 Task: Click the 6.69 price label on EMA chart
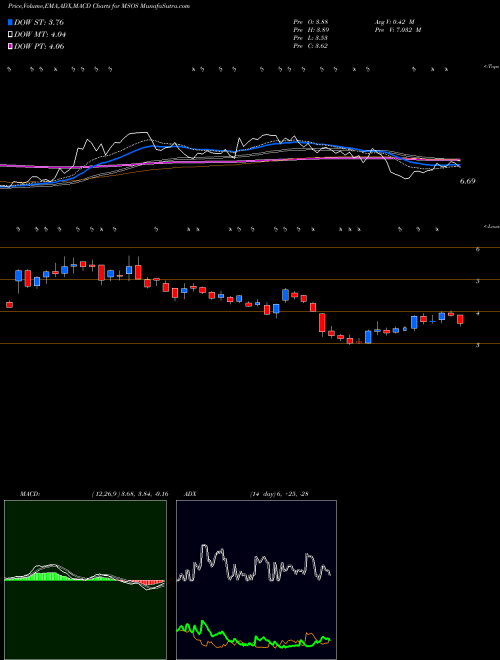[467, 181]
